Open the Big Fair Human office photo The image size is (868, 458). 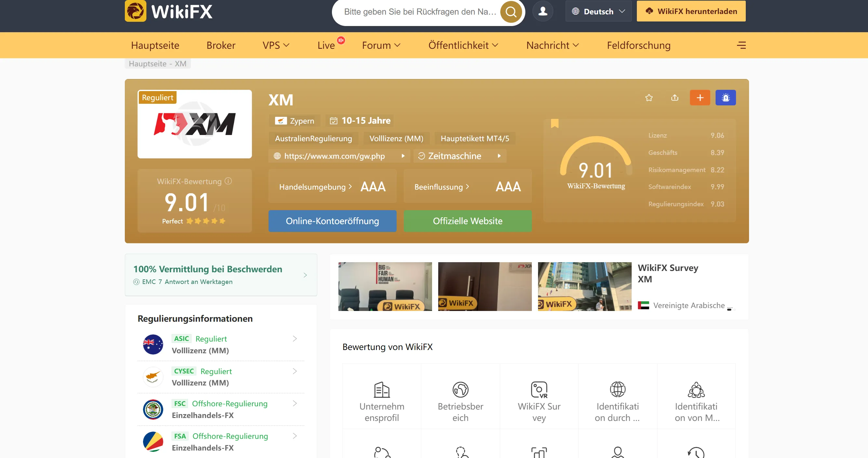pos(385,286)
